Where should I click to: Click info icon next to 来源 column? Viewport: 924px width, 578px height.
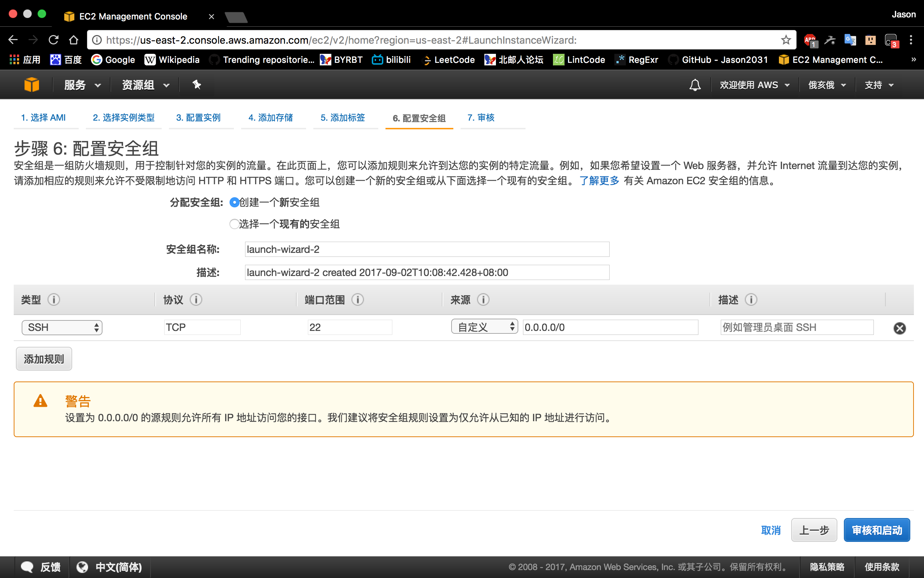(483, 299)
